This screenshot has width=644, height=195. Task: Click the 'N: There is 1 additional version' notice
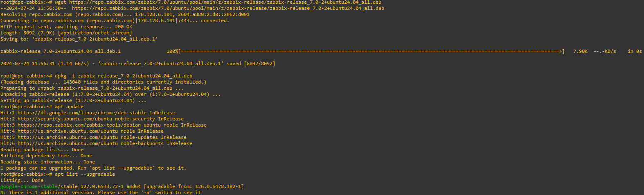pos(101,193)
